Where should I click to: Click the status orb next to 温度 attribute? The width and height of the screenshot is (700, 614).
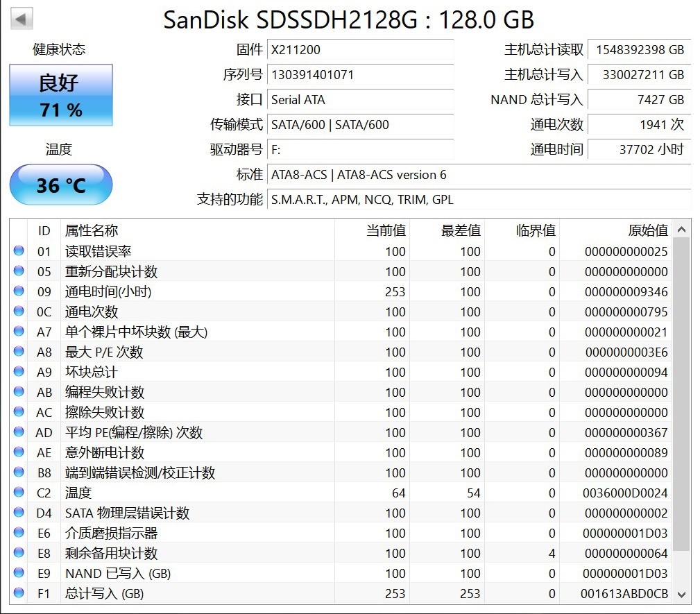(19, 493)
